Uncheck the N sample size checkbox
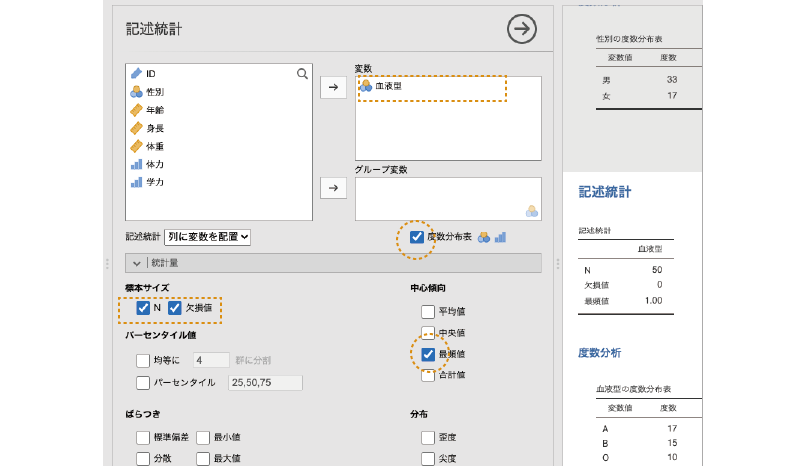The height and width of the screenshot is (466, 800). click(x=142, y=308)
